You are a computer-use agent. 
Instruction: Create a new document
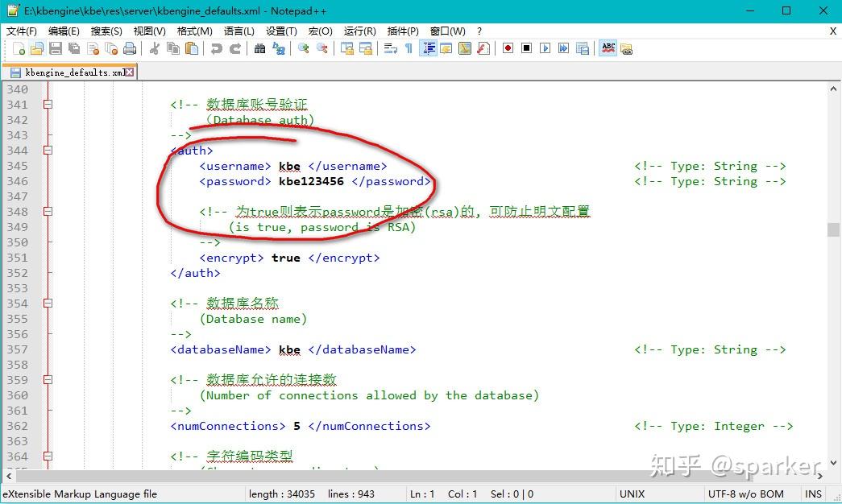pos(19,48)
